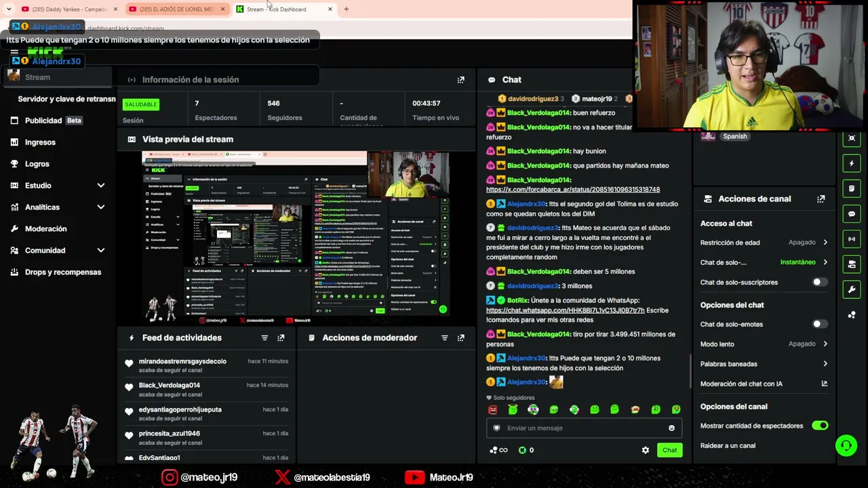Click the screen capture icon in right rail
This screenshot has height=488, width=868.
852,138
